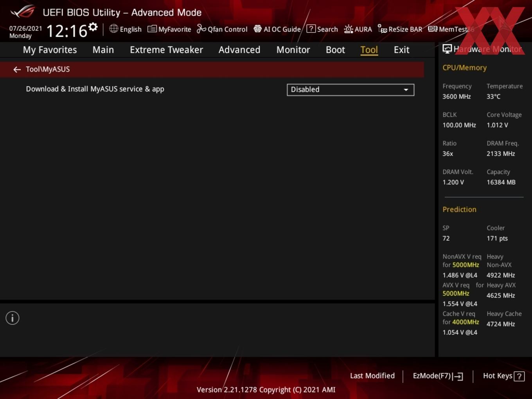Click Last Modified
The width and height of the screenshot is (532, 399).
point(372,376)
